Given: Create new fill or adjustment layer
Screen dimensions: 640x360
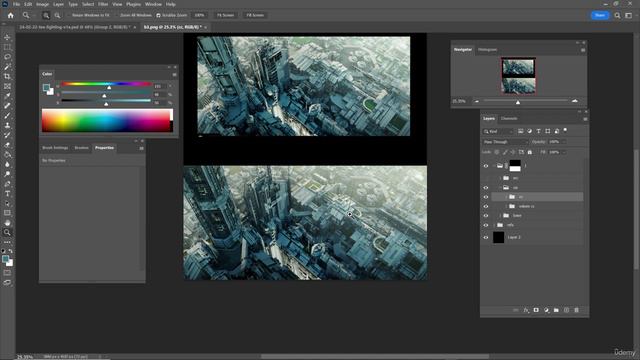Looking at the screenshot, I should [547, 310].
